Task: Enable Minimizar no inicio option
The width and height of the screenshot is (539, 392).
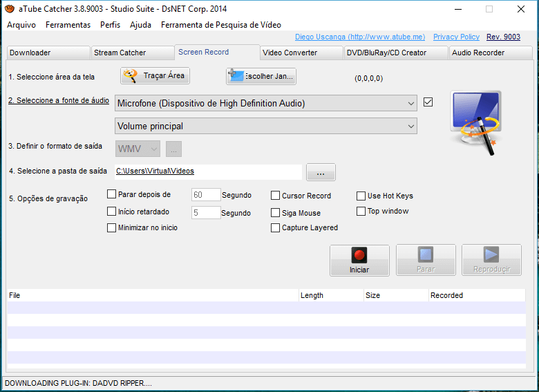Action: (112, 227)
